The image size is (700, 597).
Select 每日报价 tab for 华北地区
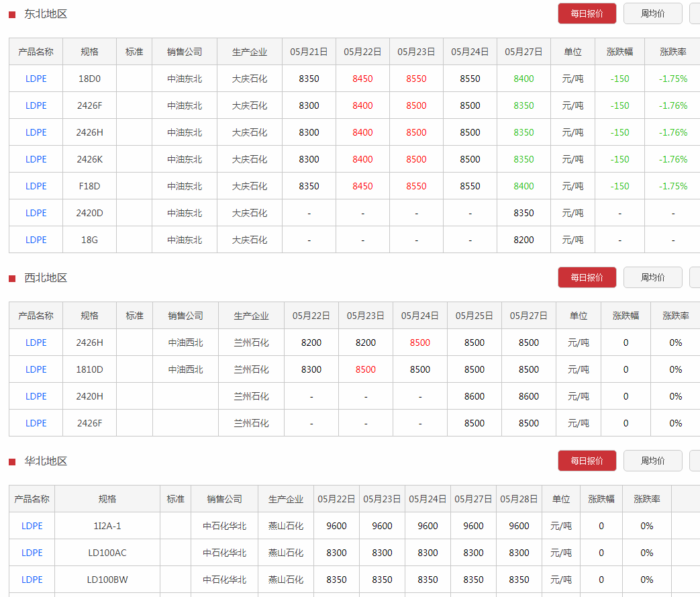pos(587,461)
